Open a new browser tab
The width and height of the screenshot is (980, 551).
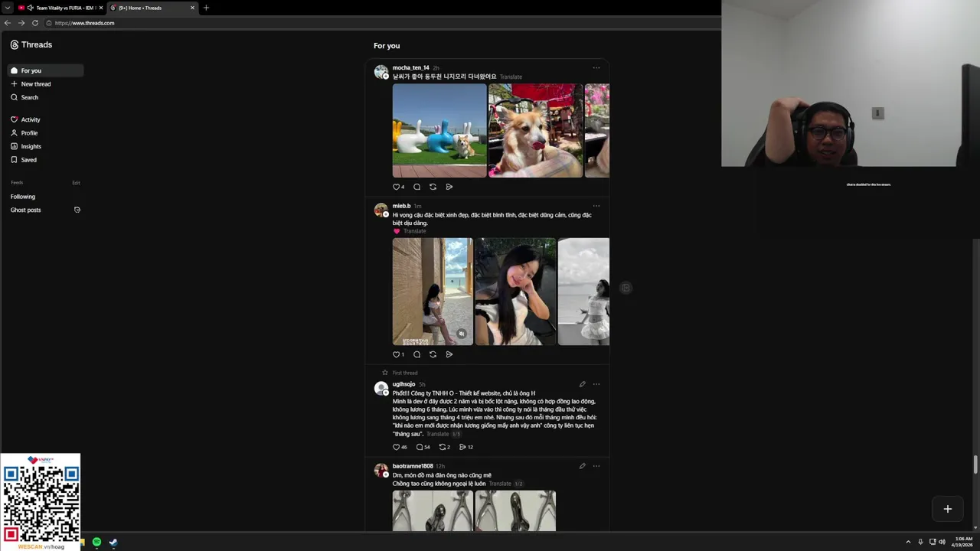point(206,8)
